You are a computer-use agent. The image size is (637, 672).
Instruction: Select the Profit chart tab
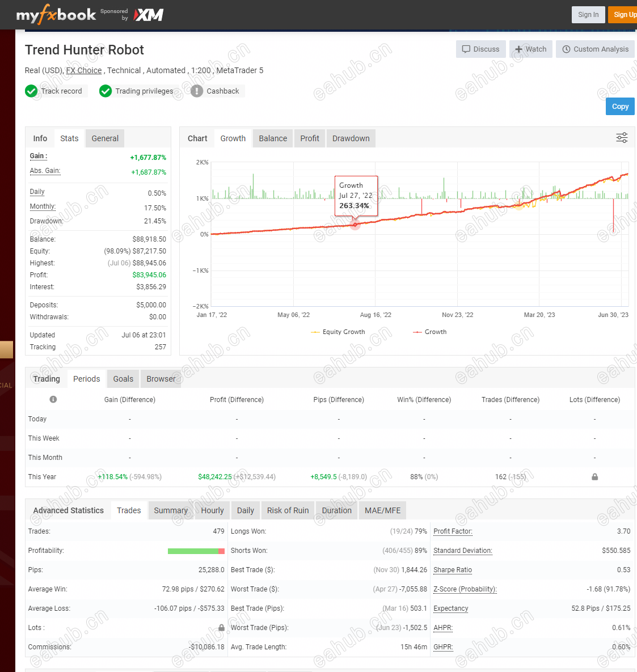click(310, 138)
